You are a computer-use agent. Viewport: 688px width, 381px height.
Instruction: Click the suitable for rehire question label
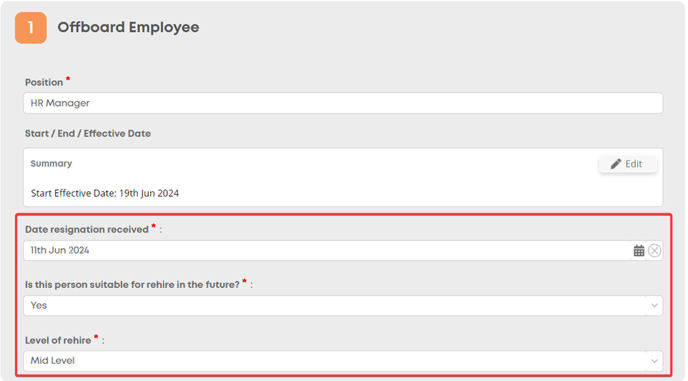[132, 284]
